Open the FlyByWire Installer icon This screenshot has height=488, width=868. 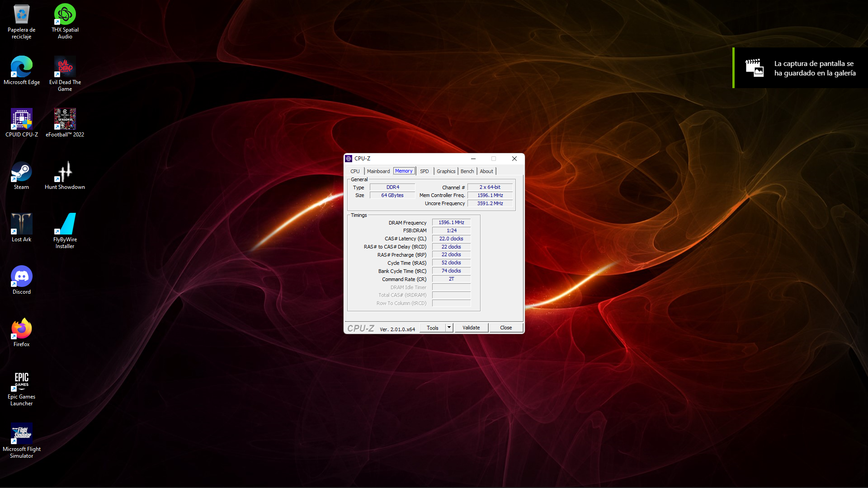pyautogui.click(x=65, y=224)
